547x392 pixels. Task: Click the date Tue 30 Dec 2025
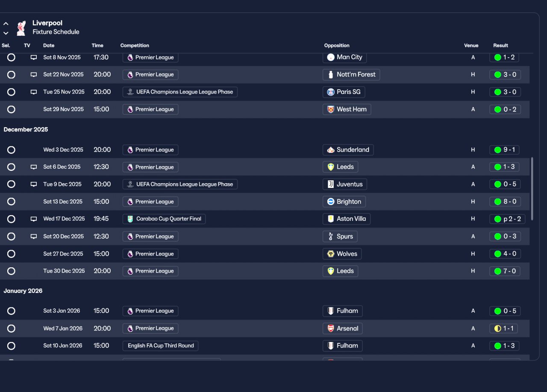point(64,271)
